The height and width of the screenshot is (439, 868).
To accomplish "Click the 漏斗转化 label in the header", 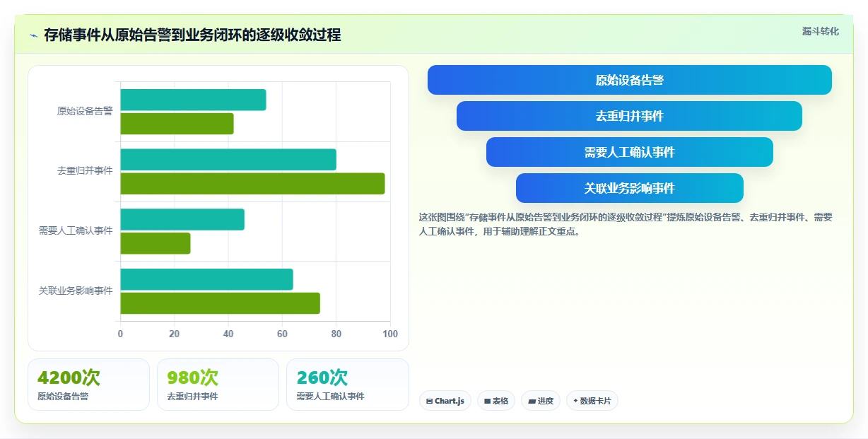I will [821, 31].
